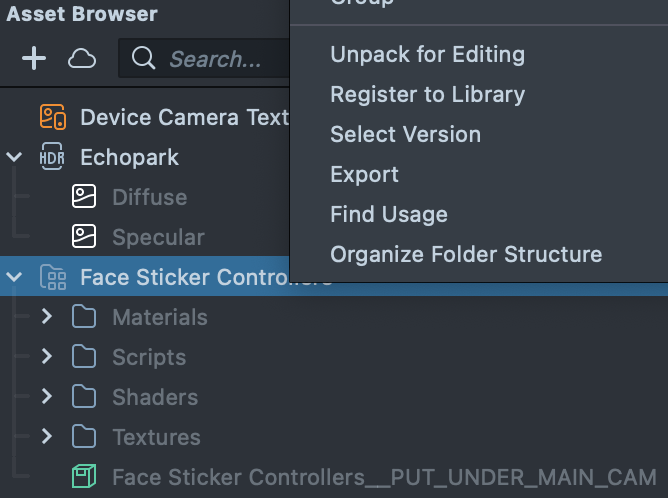Choose Find Usage menu option
This screenshot has width=668, height=498.
click(388, 214)
